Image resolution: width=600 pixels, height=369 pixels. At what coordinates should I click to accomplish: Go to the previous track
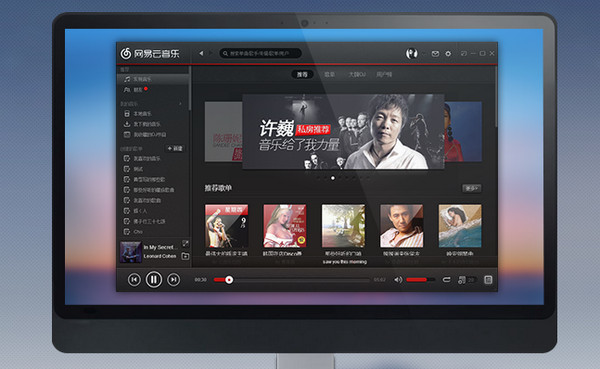134,280
